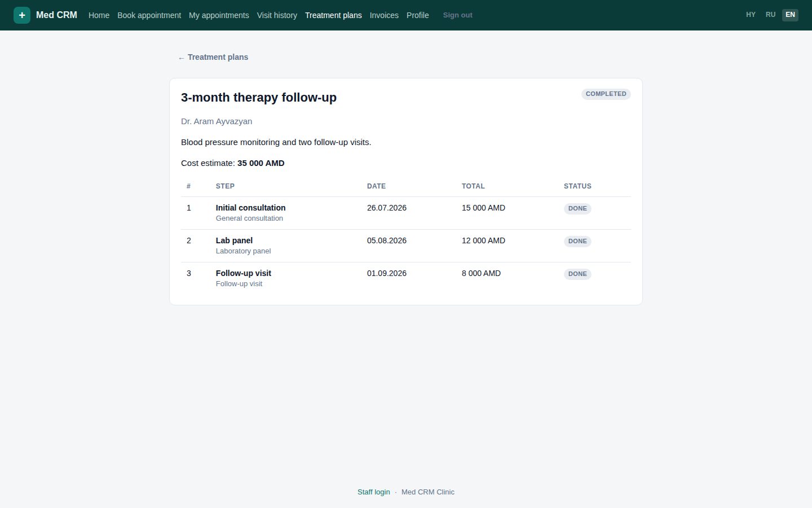View Visit history
Image resolution: width=812 pixels, height=508 pixels.
(277, 15)
